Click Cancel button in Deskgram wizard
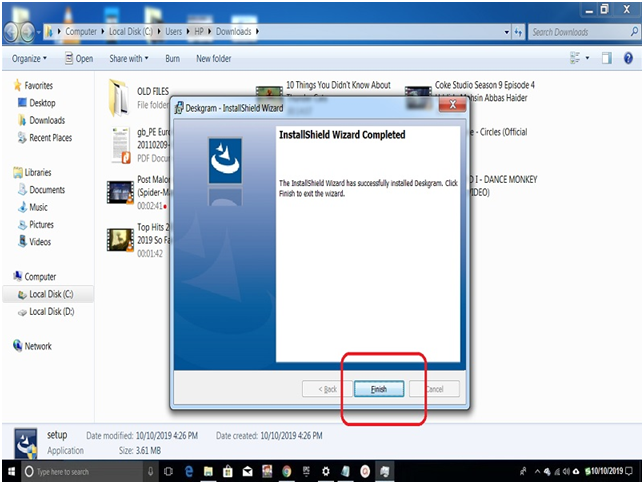The width and height of the screenshot is (644, 484). tap(434, 389)
